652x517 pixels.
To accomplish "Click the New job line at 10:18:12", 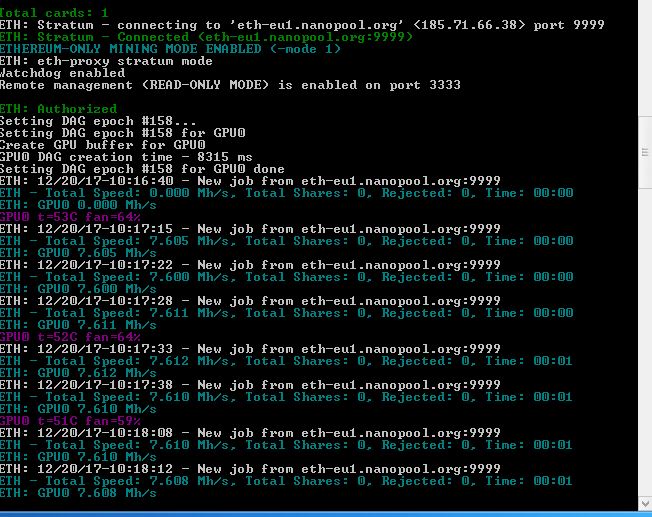I will (250, 469).
